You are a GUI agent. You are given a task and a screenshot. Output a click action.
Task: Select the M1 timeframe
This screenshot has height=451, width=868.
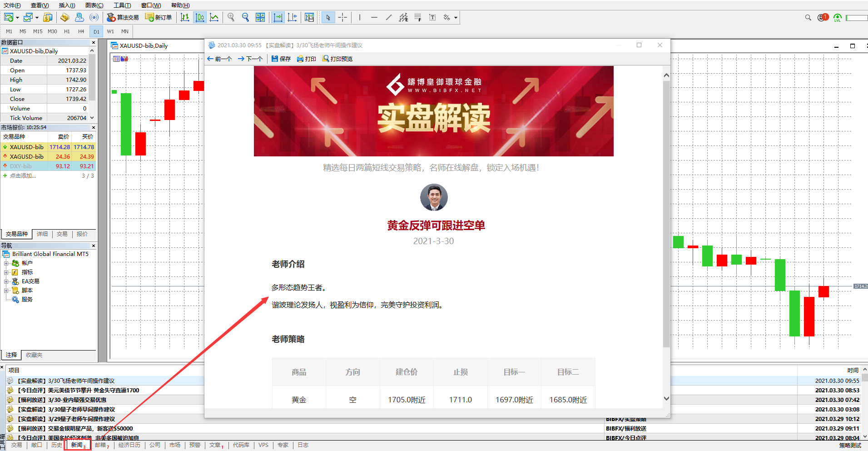9,31
